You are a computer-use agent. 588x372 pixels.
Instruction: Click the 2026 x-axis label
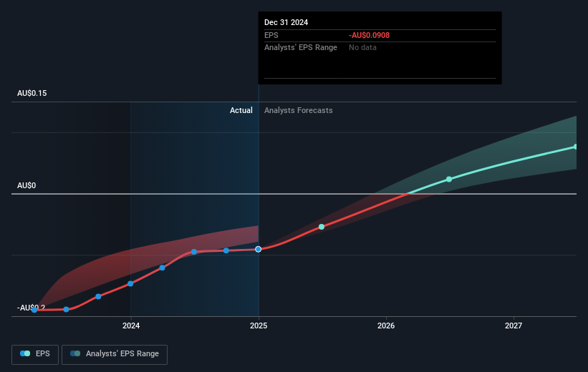(386, 325)
